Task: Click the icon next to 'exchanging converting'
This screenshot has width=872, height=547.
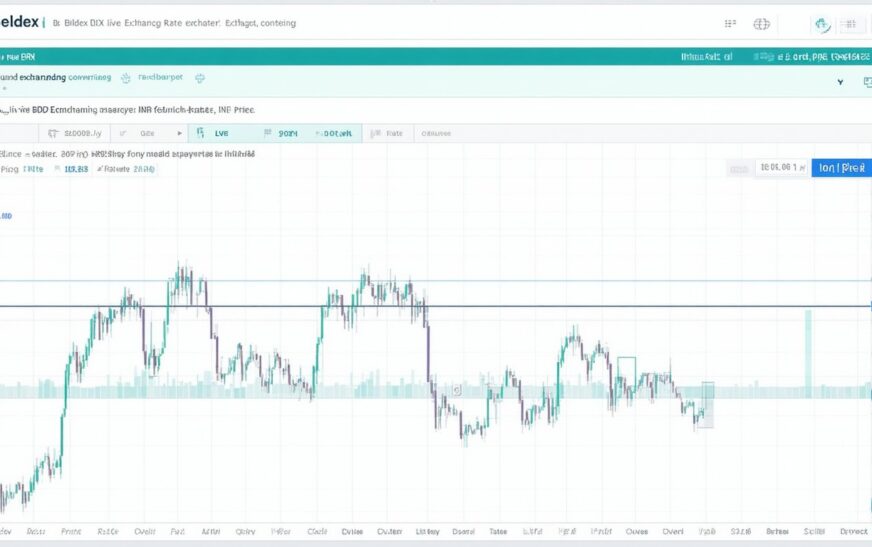Action: (x=125, y=76)
